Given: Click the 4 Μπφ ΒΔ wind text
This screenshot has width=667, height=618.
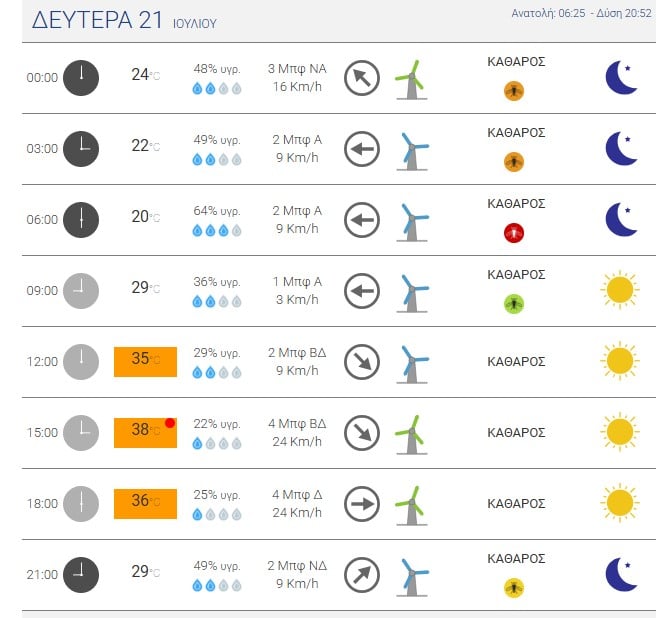Looking at the screenshot, I should point(297,423).
